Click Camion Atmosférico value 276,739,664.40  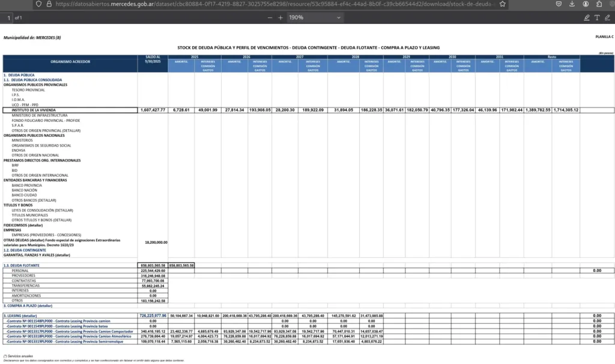tap(153, 336)
